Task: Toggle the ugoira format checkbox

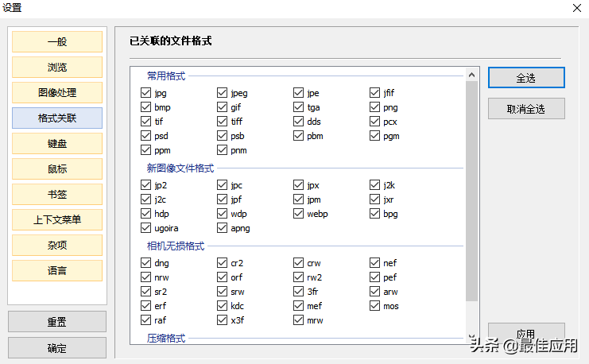Action: (x=145, y=228)
